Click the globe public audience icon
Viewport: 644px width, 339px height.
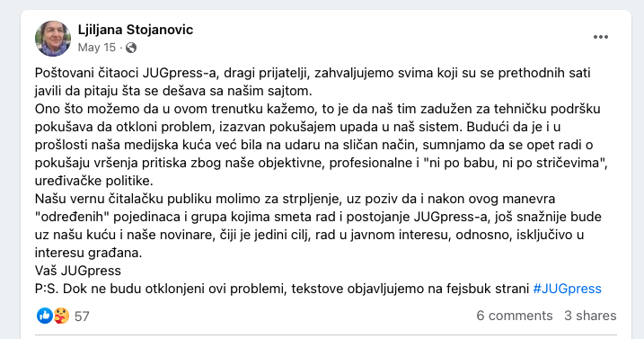[131, 48]
